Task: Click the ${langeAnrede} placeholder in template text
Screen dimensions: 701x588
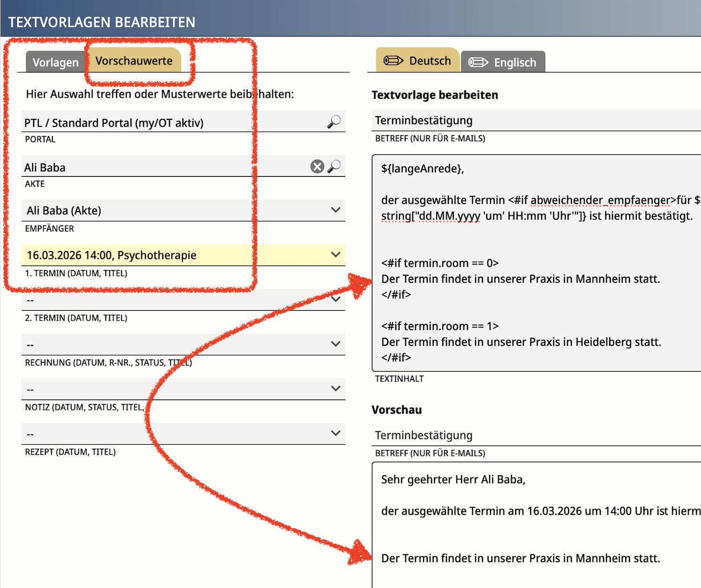Action: pos(422,169)
